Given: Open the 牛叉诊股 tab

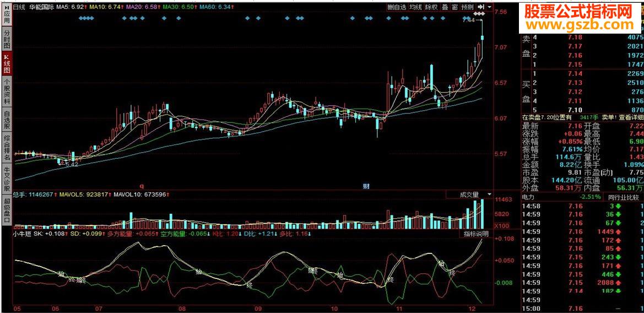Looking at the screenshot, I should pos(7,179).
